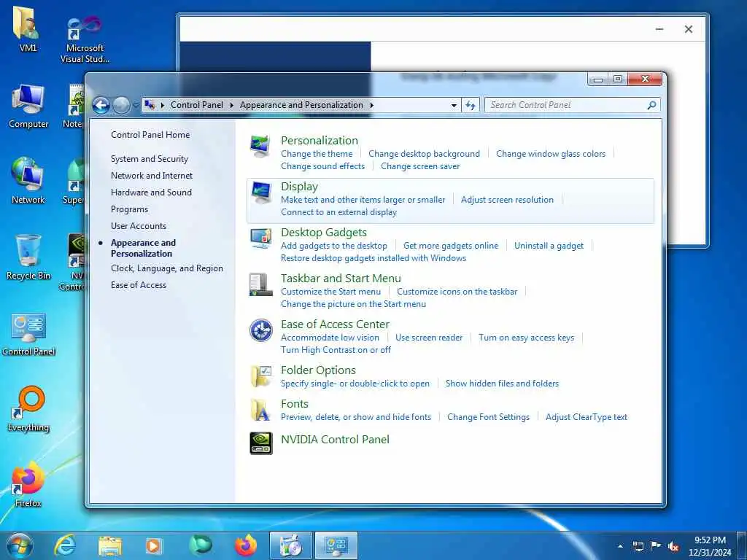747x560 pixels.
Task: Expand the recent pages dropdown arrow
Action: (136, 105)
